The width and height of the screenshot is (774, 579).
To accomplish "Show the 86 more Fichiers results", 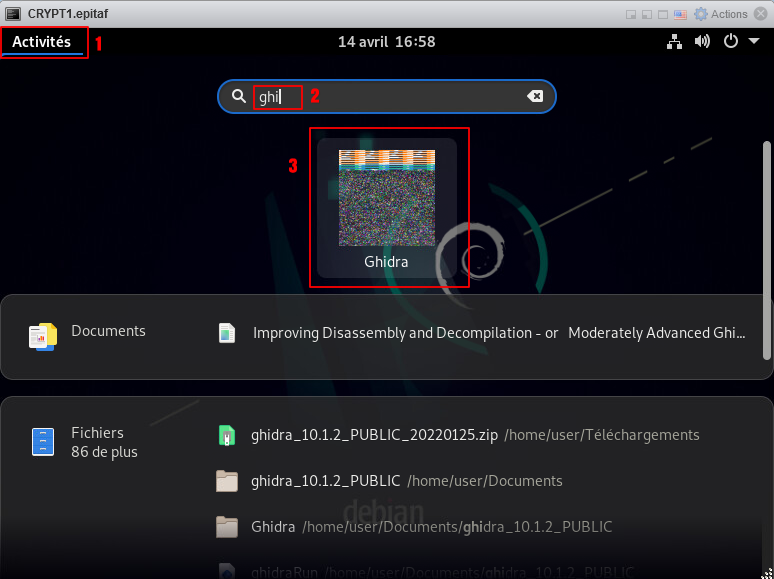I will (x=104, y=452).
